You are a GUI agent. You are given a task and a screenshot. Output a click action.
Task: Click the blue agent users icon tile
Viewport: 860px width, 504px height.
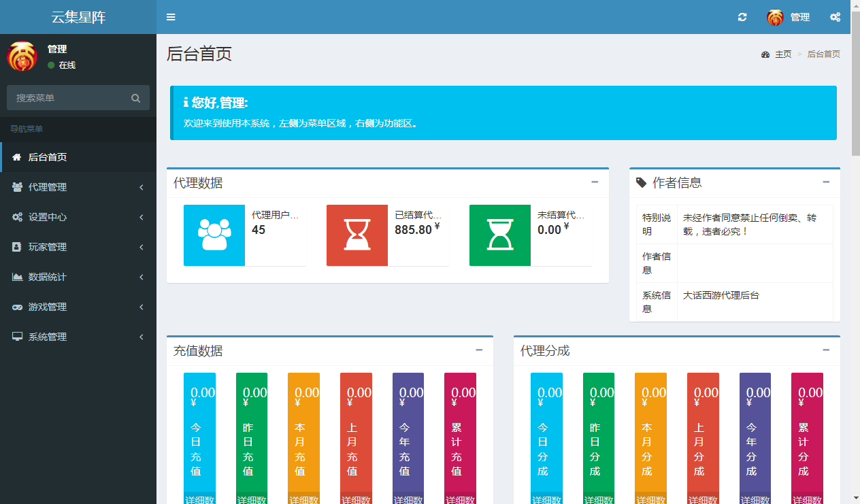click(214, 235)
